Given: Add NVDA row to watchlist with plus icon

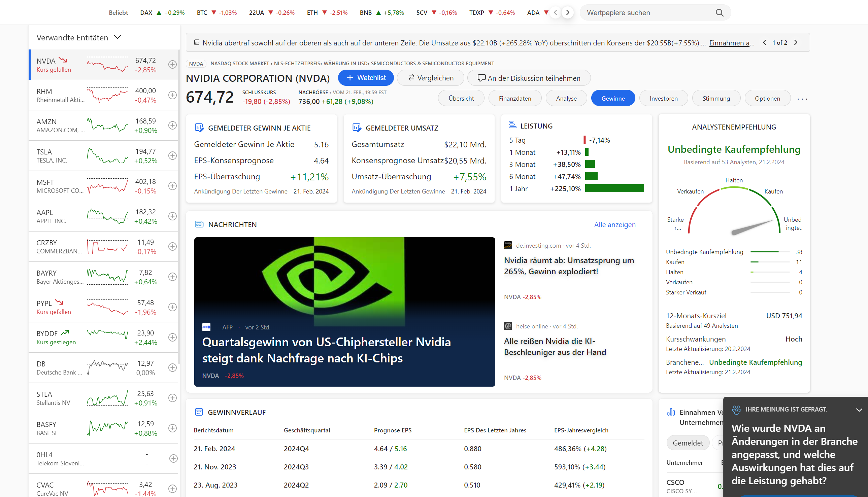Looking at the screenshot, I should point(172,65).
